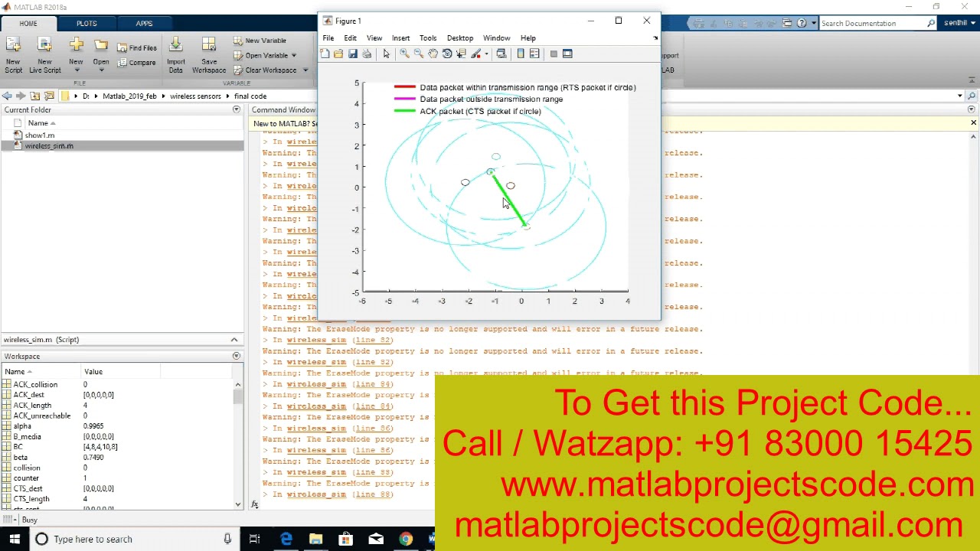Open the senthil account dropdown
This screenshot has height=551, width=980.
pyautogui.click(x=960, y=24)
